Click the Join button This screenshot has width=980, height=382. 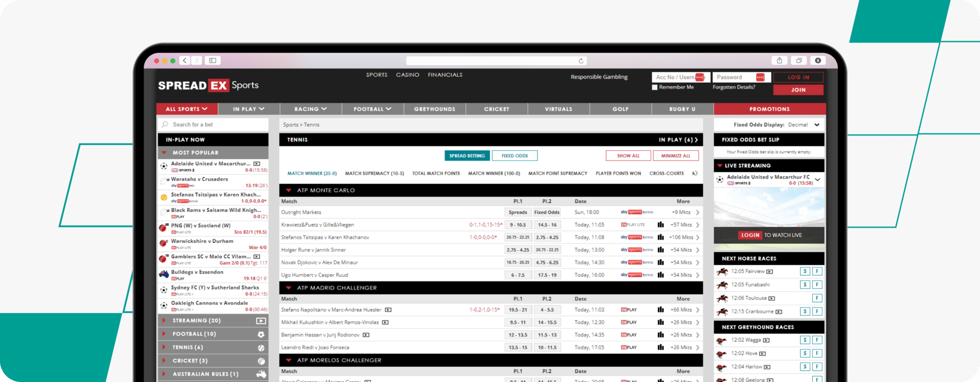tap(799, 90)
